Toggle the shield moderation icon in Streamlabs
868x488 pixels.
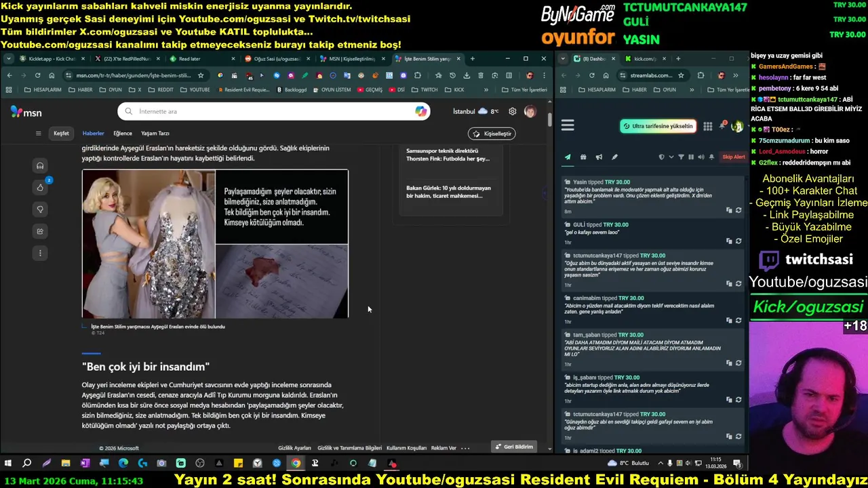pos(662,157)
